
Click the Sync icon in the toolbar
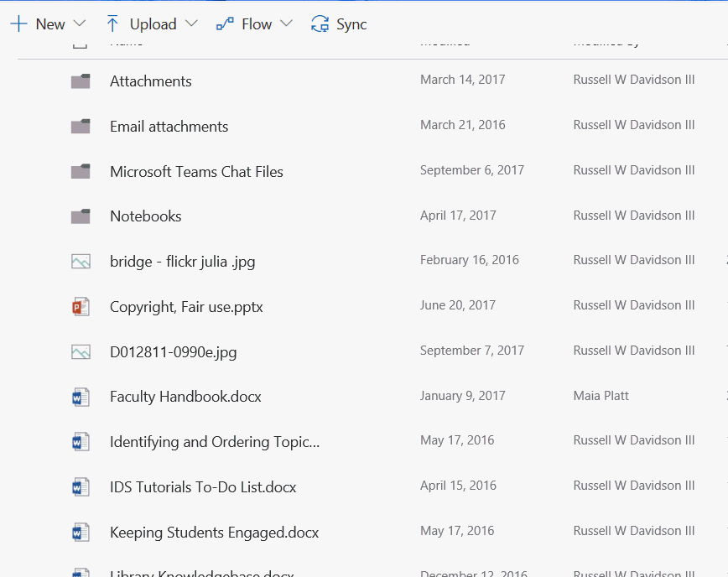[x=320, y=24]
